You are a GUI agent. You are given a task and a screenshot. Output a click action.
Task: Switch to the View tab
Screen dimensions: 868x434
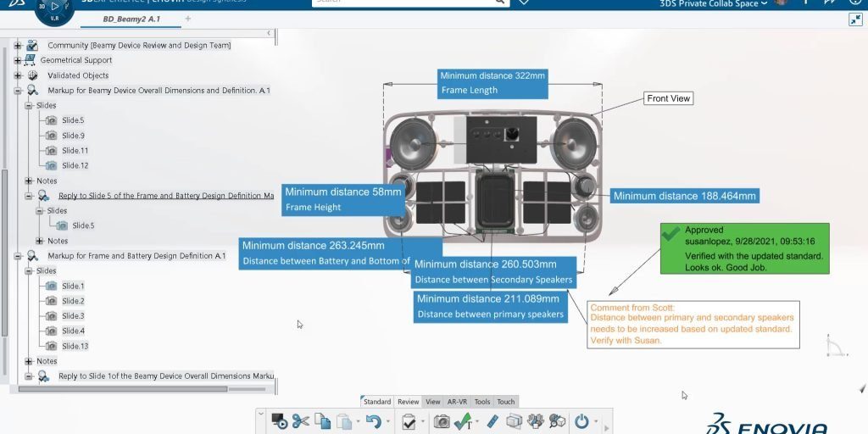coord(433,402)
